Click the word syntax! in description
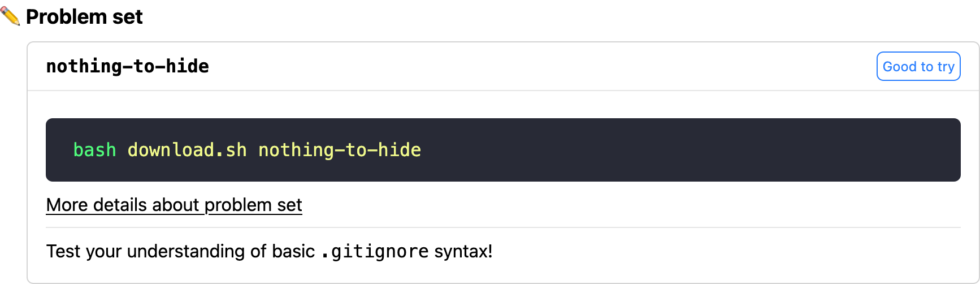Image resolution: width=980 pixels, height=284 pixels. 463,251
